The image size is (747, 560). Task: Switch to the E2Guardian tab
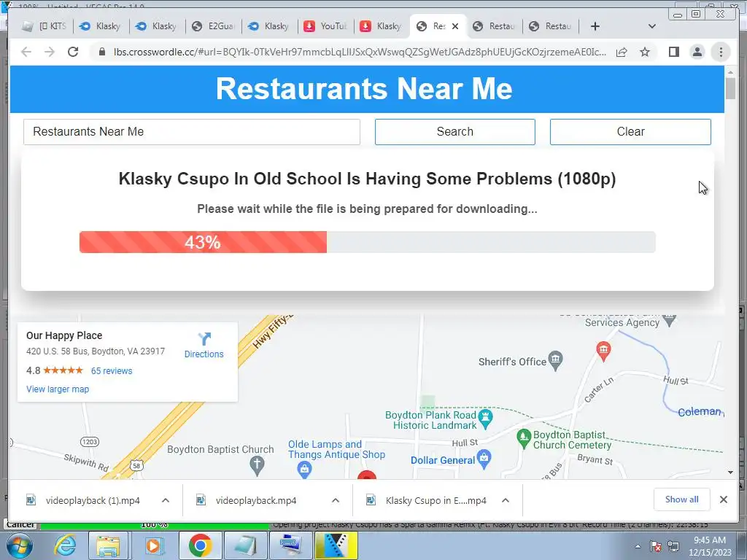click(x=214, y=26)
